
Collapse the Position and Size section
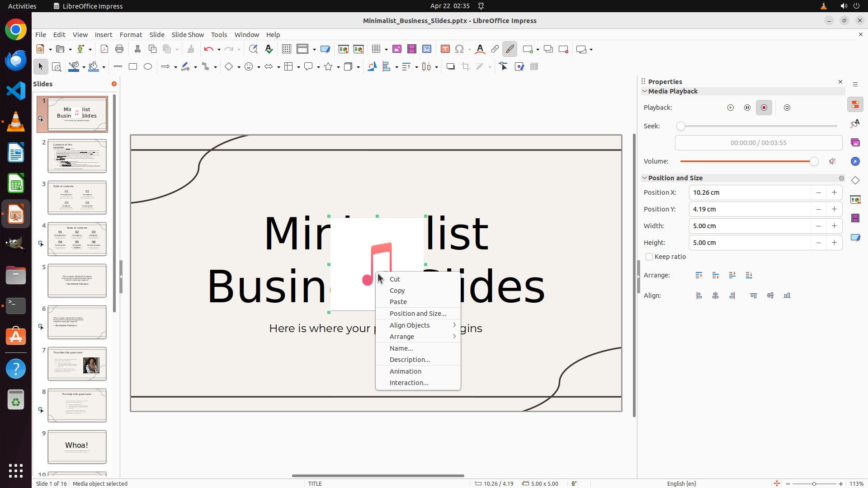pyautogui.click(x=645, y=178)
